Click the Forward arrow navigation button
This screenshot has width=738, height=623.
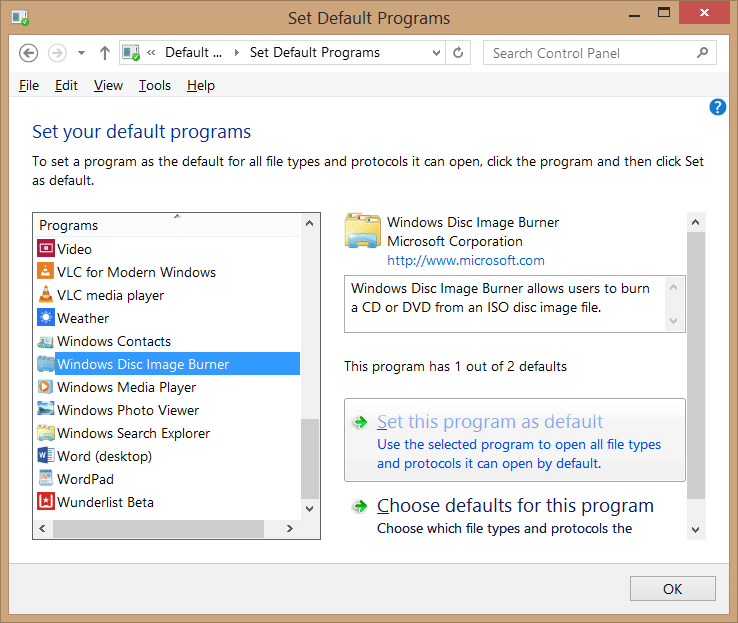click(x=57, y=53)
